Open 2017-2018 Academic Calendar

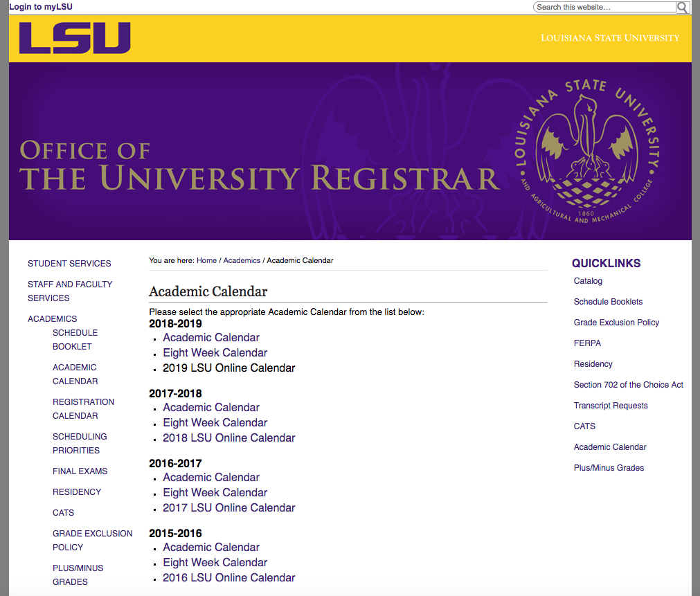coord(211,408)
